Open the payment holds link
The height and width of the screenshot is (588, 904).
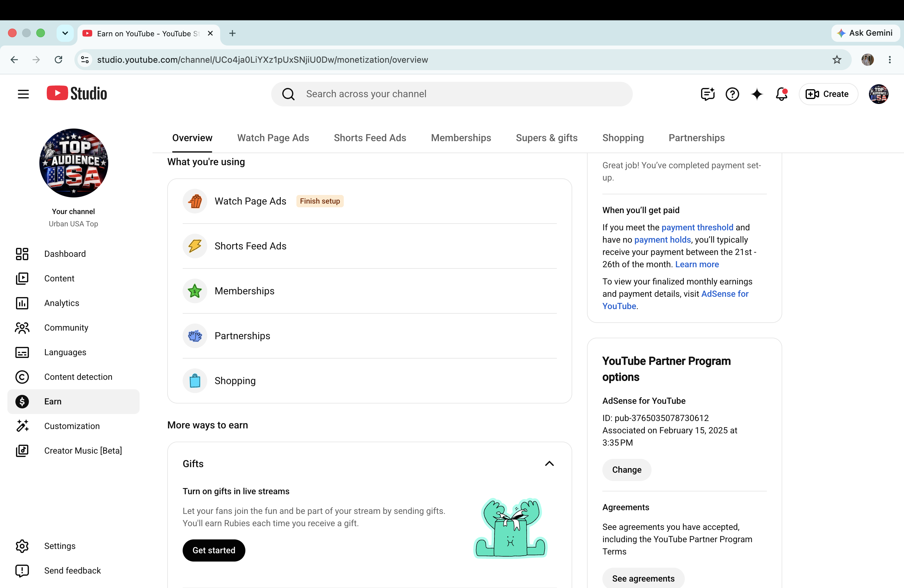[x=662, y=240]
